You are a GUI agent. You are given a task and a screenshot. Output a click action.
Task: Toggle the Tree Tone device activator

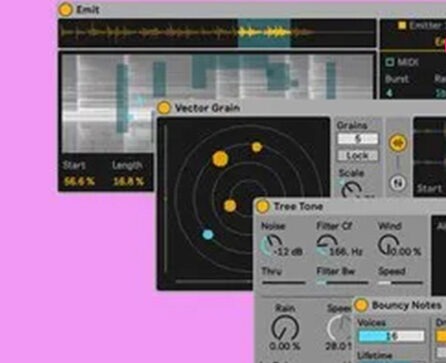[262, 206]
